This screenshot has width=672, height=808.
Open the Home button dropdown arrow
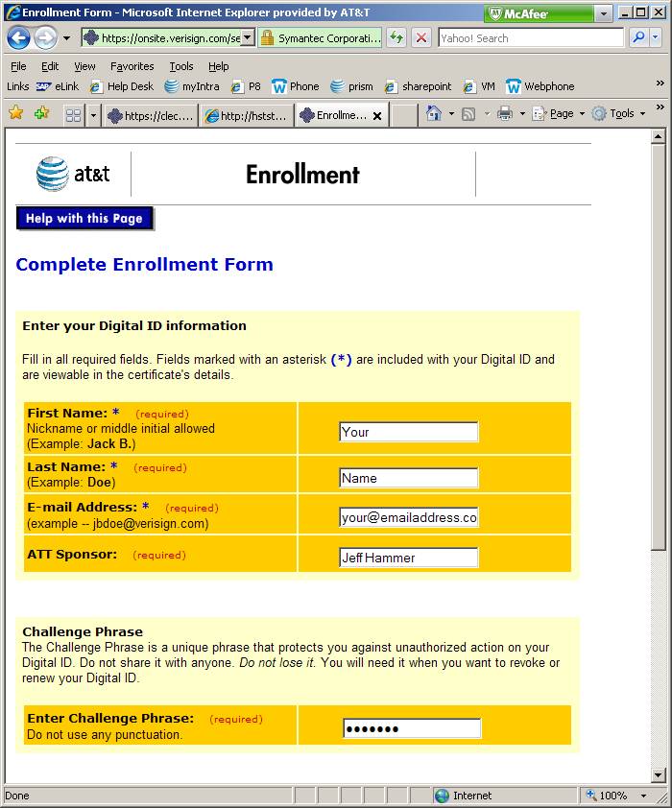click(x=451, y=113)
